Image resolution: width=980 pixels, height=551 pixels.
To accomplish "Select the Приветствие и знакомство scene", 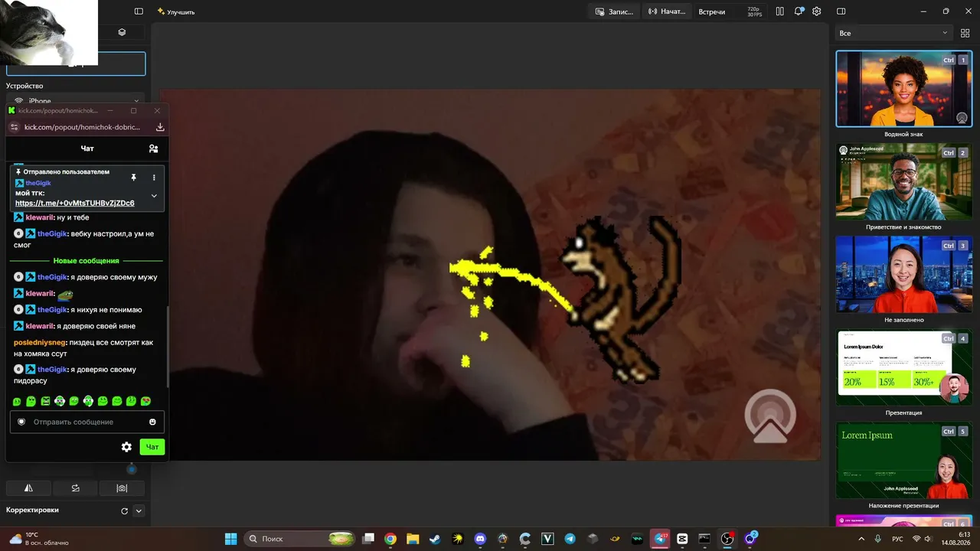I will point(903,181).
